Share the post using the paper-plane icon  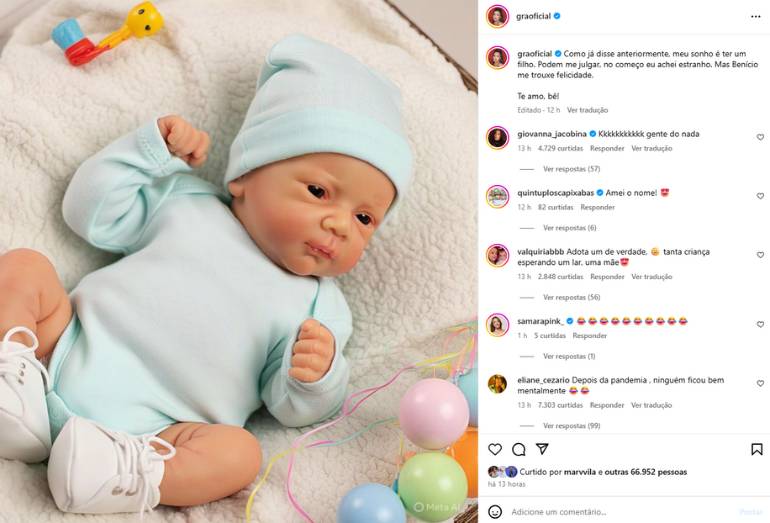(542, 449)
